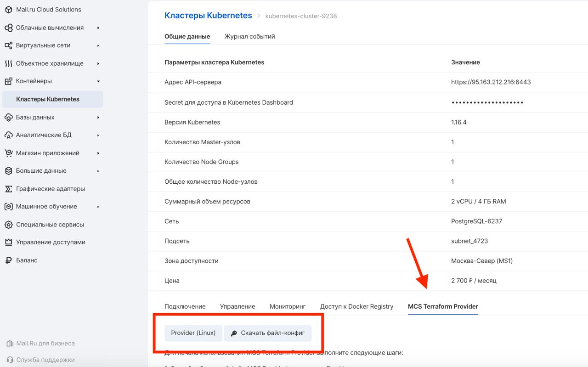
Task: Expand the Аналитические БД submenu arrow
Action: 98,135
